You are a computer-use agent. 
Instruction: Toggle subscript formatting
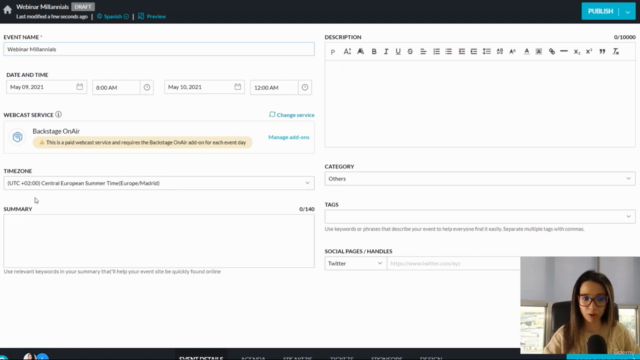(577, 51)
